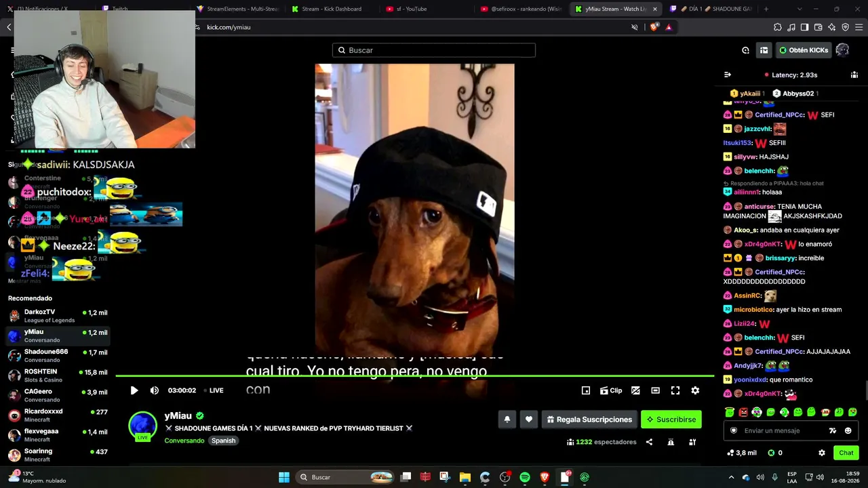Open picture-in-picture mini player
The height and width of the screenshot is (488, 868).
click(x=586, y=390)
